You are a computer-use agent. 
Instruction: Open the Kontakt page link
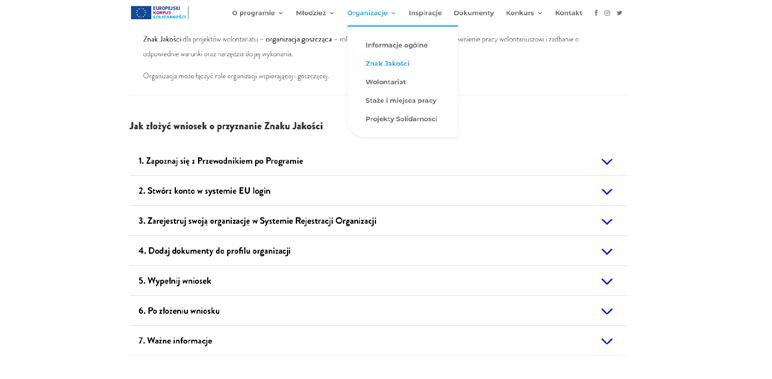click(568, 13)
